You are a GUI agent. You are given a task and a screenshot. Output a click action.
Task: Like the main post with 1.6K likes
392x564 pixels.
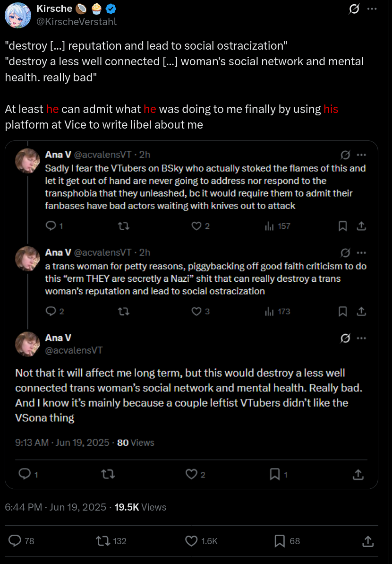(x=191, y=540)
